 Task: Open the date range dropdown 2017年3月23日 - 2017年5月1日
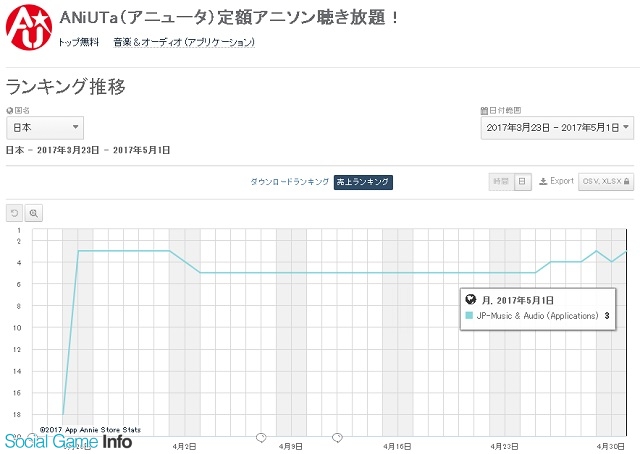click(x=557, y=128)
